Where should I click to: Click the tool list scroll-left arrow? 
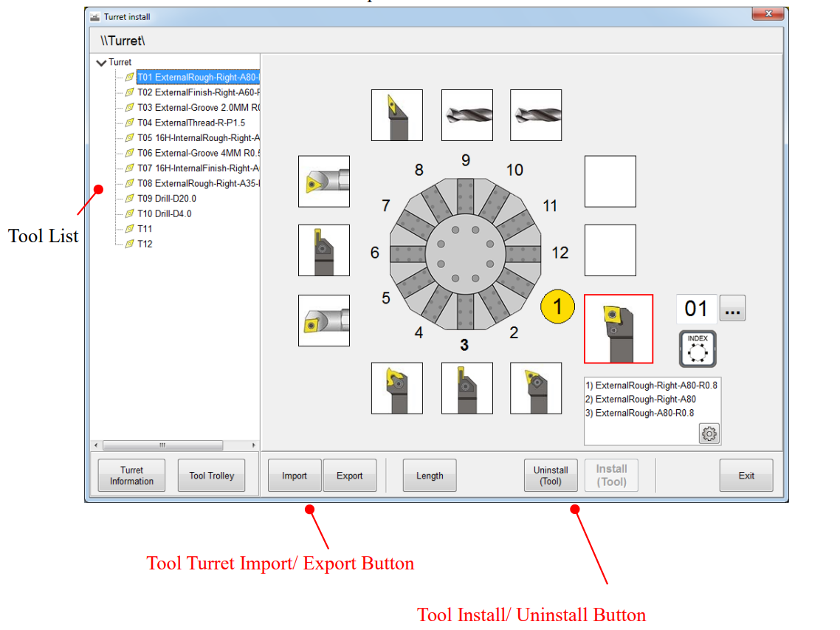click(96, 445)
